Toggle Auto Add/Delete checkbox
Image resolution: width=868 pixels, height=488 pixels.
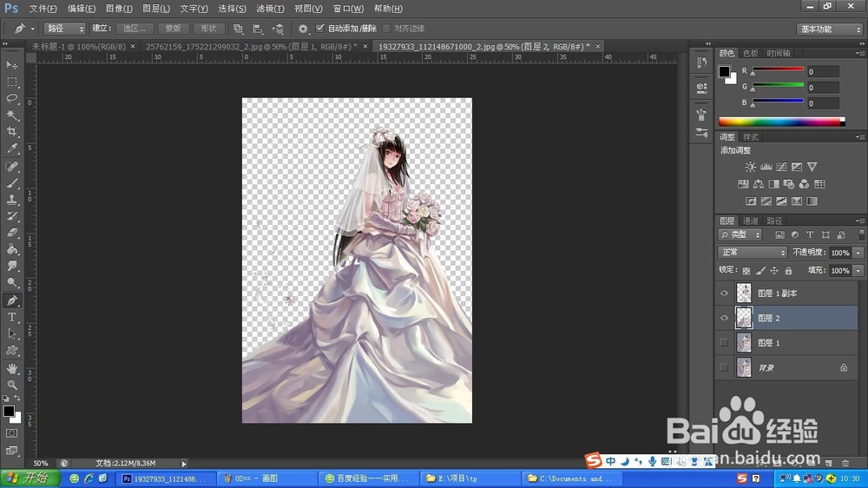coord(319,29)
